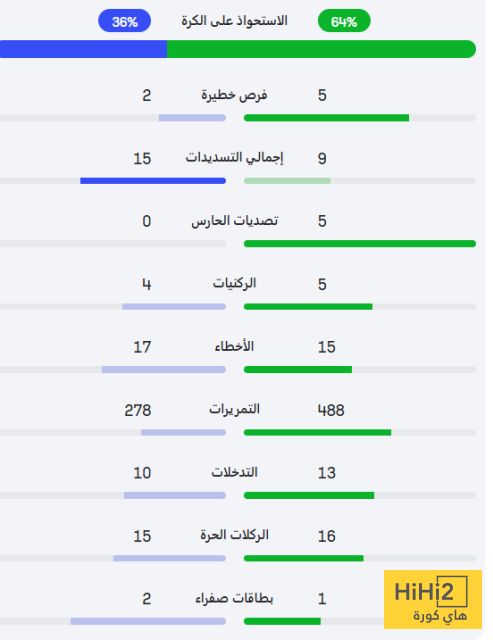Click the 488 passes value
This screenshot has width=493, height=640.
point(331,410)
